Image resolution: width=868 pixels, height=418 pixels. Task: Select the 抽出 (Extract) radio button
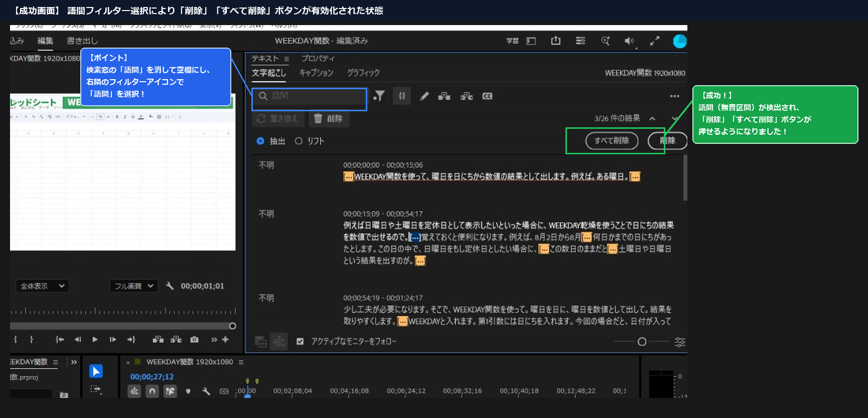[260, 141]
